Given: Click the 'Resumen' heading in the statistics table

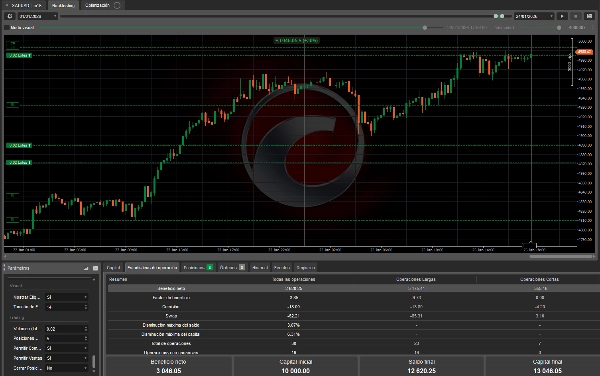Looking at the screenshot, I should 118,279.
